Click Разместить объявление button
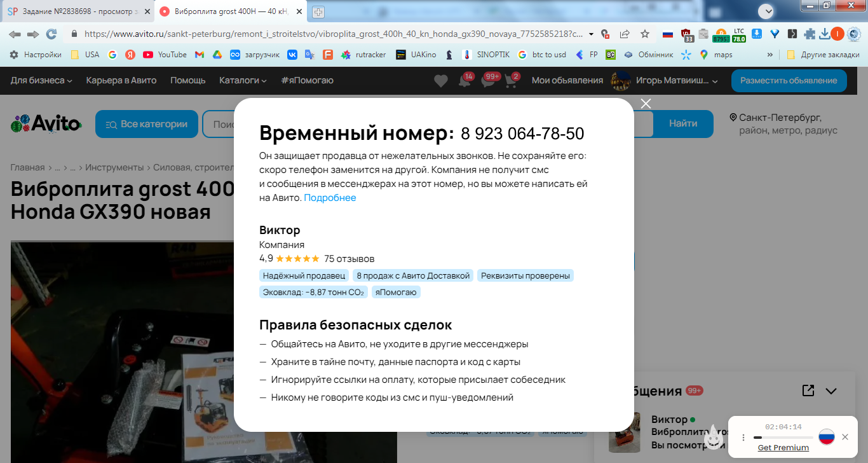Screen dimensions: 868x463 (789, 81)
